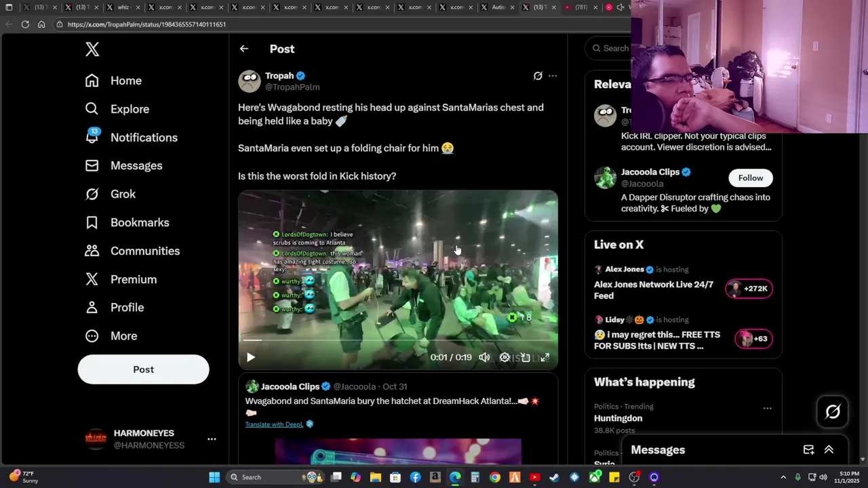Play the video

(x=251, y=357)
